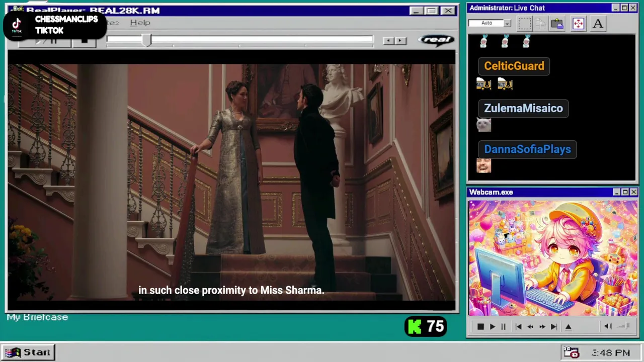Maximize the Webcam.exe window

pyautogui.click(x=625, y=192)
